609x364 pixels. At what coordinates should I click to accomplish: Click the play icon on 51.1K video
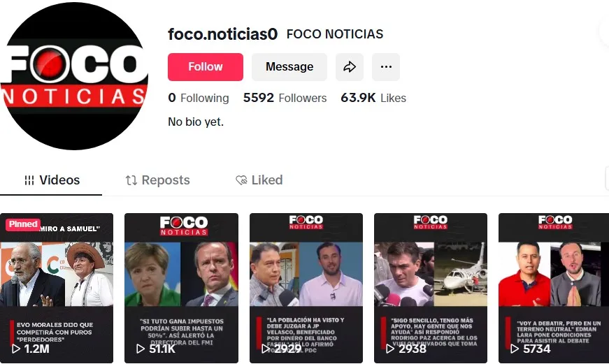coord(141,349)
